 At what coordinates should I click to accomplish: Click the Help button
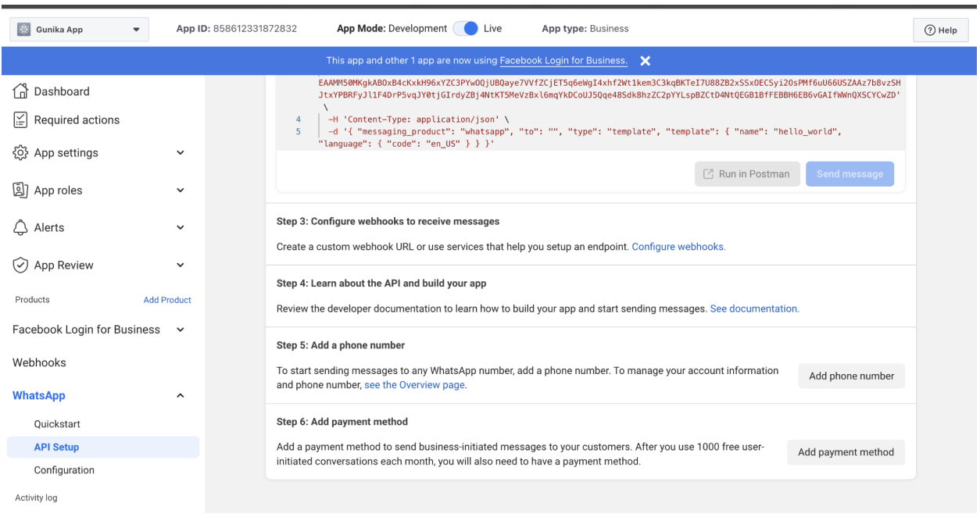point(940,30)
